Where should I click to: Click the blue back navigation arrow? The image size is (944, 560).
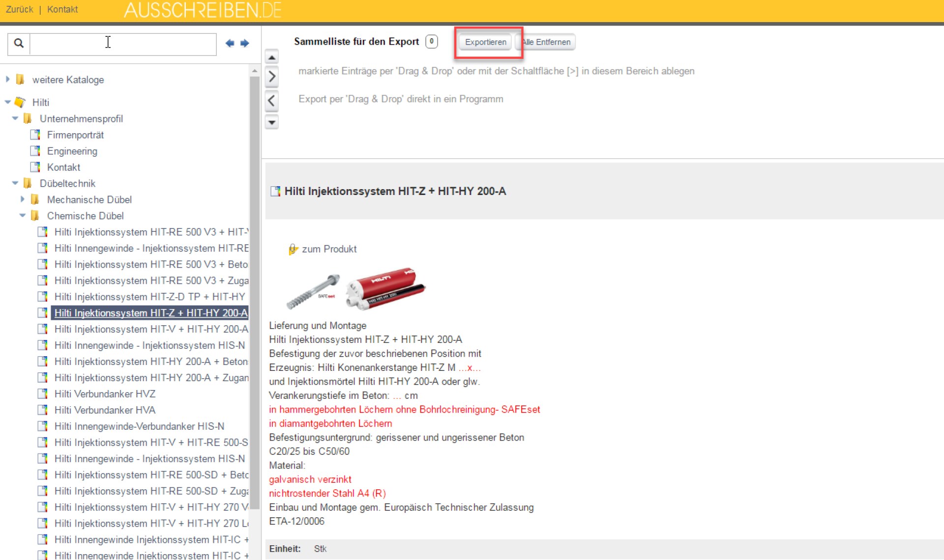(x=230, y=43)
